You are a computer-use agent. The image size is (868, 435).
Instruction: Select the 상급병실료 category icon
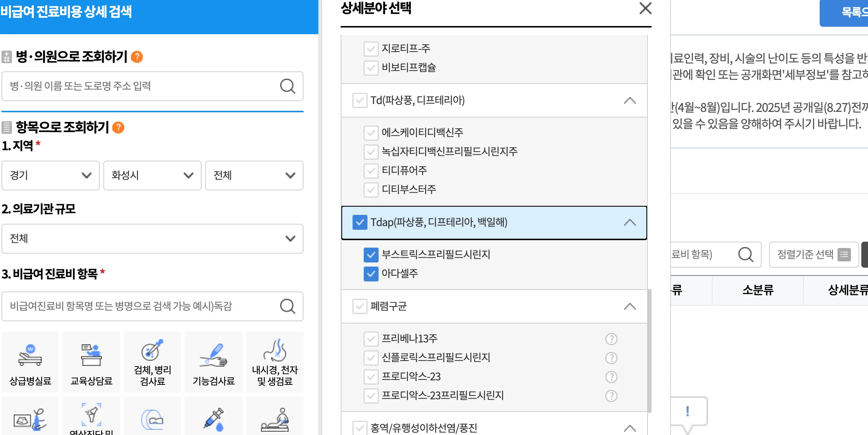(30, 362)
